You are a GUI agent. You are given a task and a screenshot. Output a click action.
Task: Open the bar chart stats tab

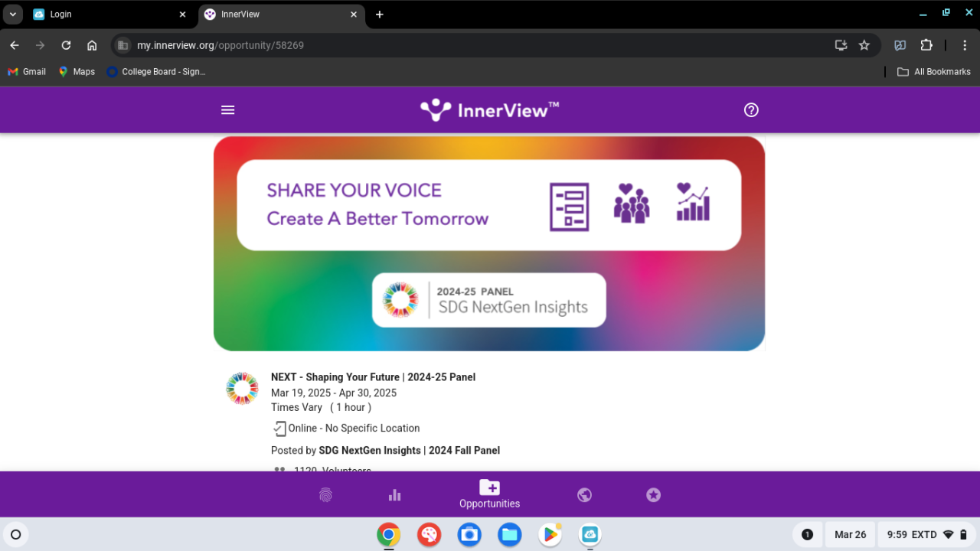point(394,495)
